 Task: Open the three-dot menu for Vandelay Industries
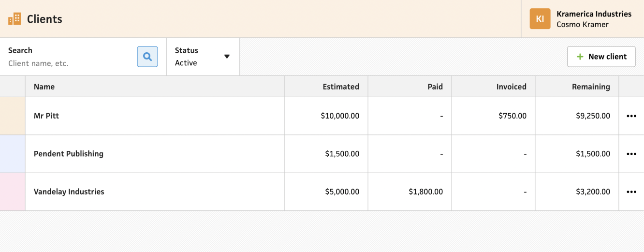631,192
